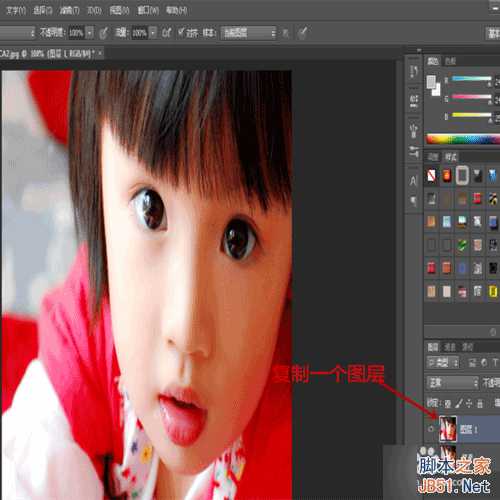Open the flow percentage dropdown arrow
The image size is (500, 500).
click(x=153, y=33)
